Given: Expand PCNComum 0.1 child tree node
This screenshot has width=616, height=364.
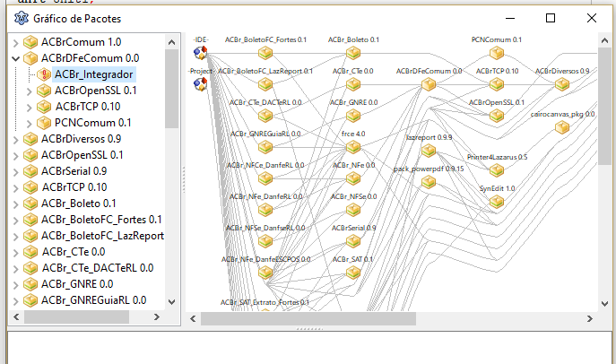Looking at the screenshot, I should click(x=29, y=124).
